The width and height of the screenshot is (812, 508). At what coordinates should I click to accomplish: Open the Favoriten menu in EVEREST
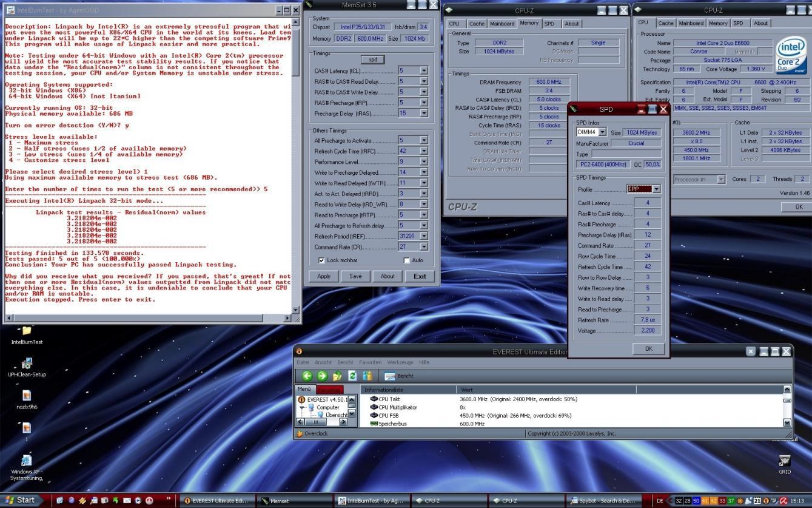pos(370,362)
